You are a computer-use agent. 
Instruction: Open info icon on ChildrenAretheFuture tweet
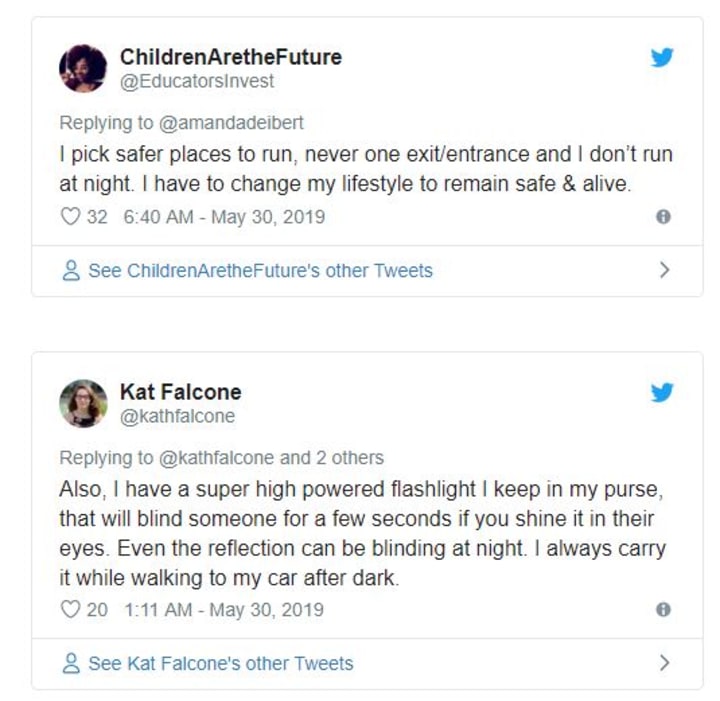[x=662, y=217]
